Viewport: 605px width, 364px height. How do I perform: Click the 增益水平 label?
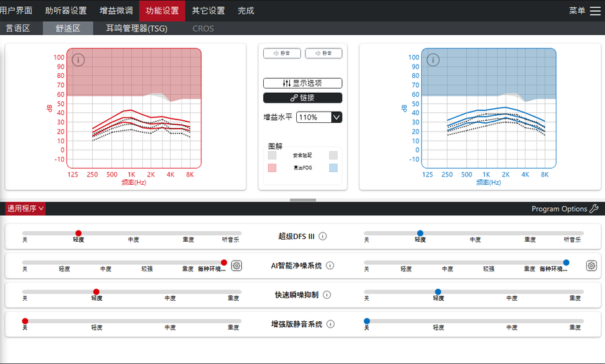click(x=278, y=117)
